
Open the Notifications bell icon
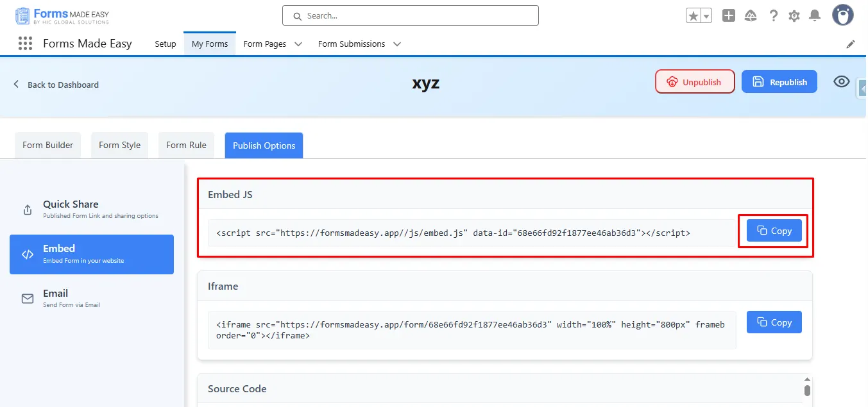[815, 16]
